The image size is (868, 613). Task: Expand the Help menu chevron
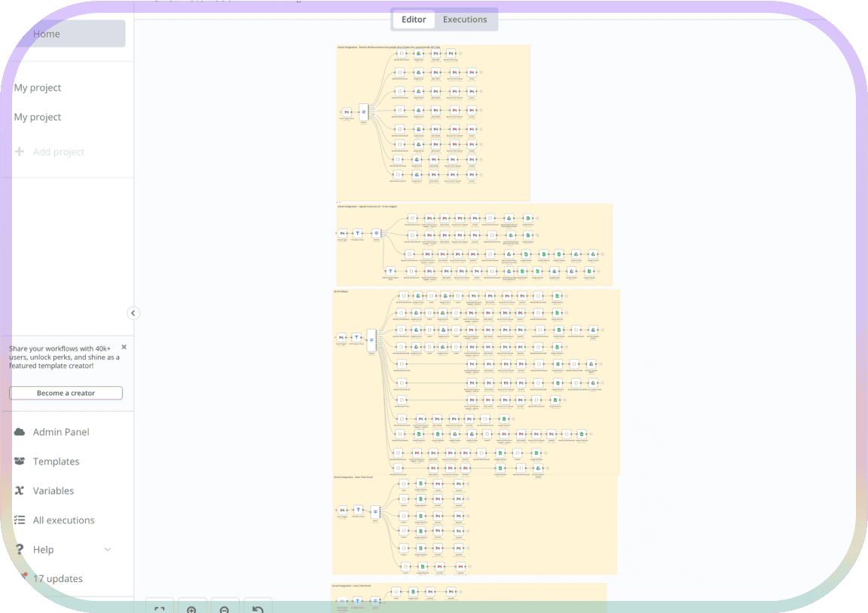pyautogui.click(x=107, y=550)
